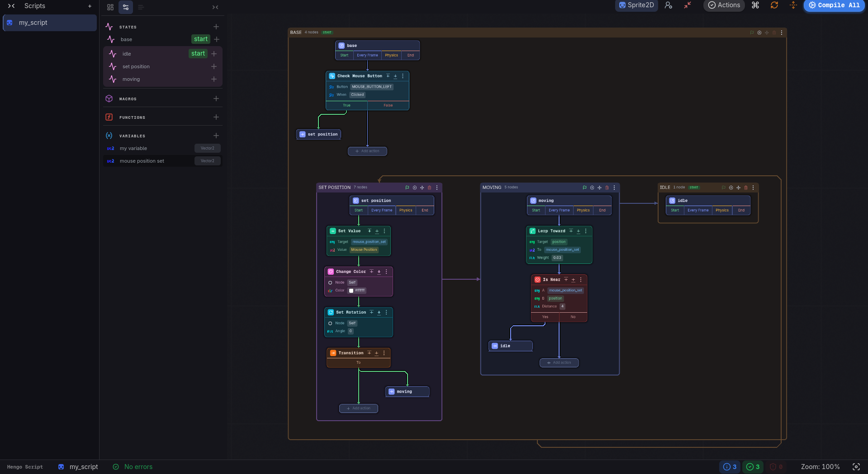Collapse the side panel with arrows icon
868x474 pixels.
tap(215, 7)
